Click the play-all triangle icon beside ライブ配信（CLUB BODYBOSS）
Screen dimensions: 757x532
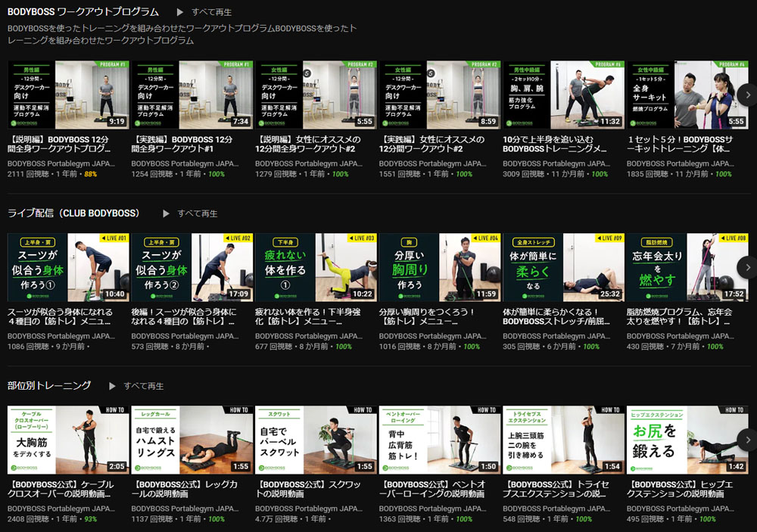(166, 213)
